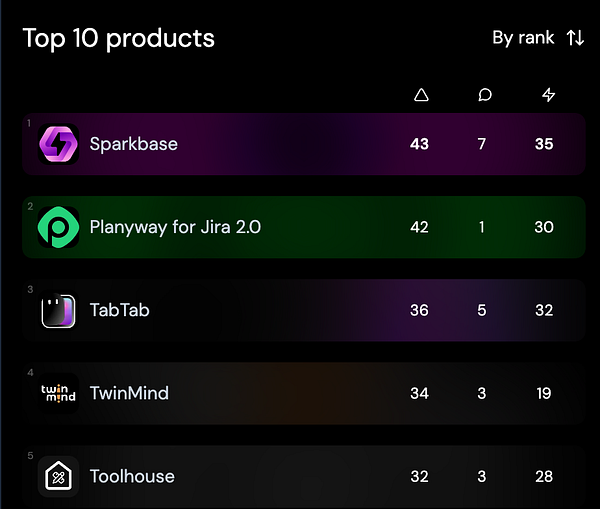Viewport: 600px width, 509px height.
Task: Click the Toolhouse house logo
Action: pyautogui.click(x=58, y=476)
